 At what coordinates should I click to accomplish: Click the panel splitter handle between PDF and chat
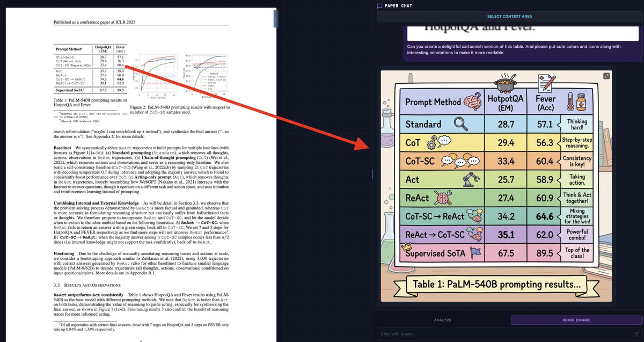[x=372, y=173]
